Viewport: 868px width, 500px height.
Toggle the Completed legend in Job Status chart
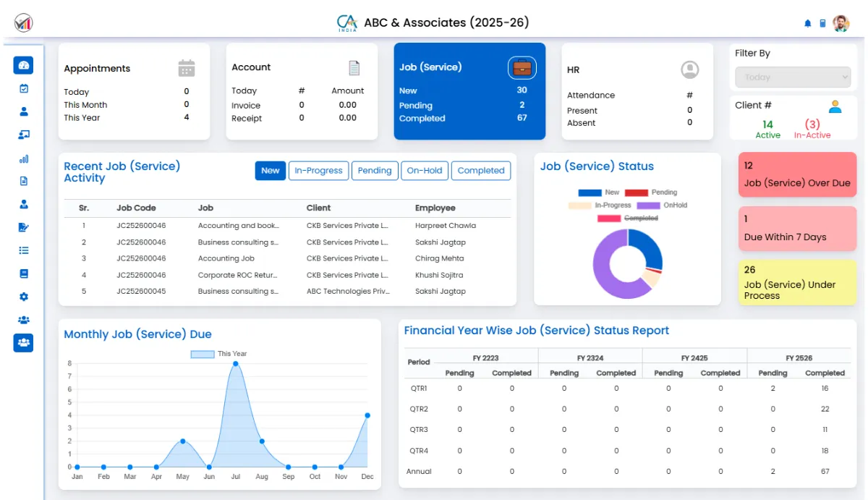(642, 218)
